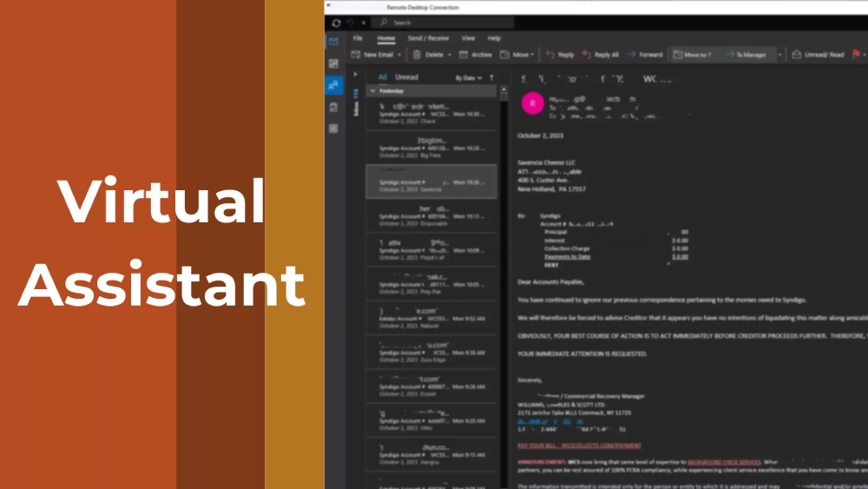Archive the selected email

pyautogui.click(x=476, y=55)
